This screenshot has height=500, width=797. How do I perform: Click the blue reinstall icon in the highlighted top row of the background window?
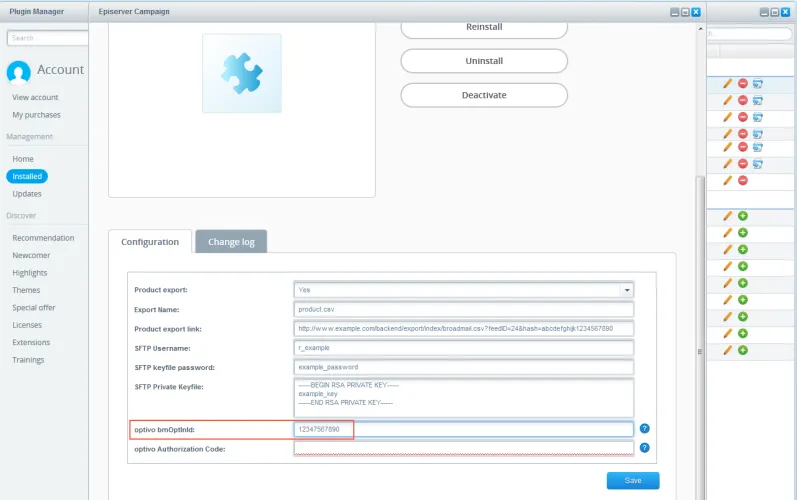pos(757,84)
